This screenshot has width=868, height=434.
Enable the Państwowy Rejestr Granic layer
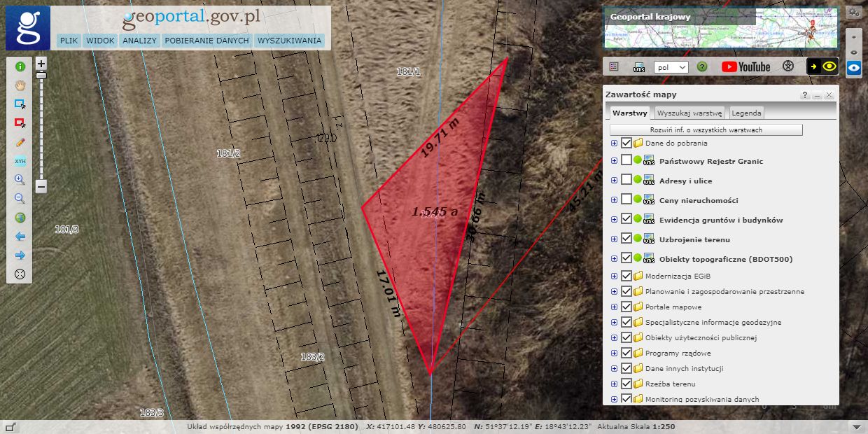coord(626,160)
